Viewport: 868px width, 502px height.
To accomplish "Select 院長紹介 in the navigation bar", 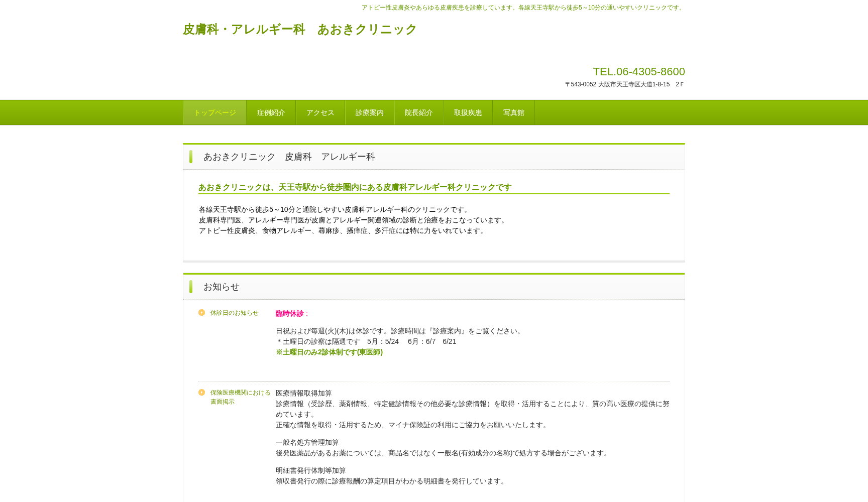I will tap(419, 112).
